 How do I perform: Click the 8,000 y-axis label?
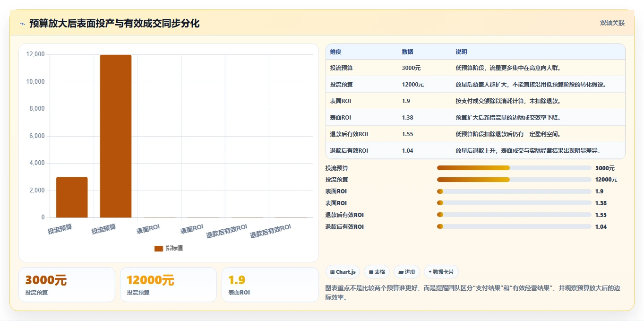pyautogui.click(x=37, y=109)
